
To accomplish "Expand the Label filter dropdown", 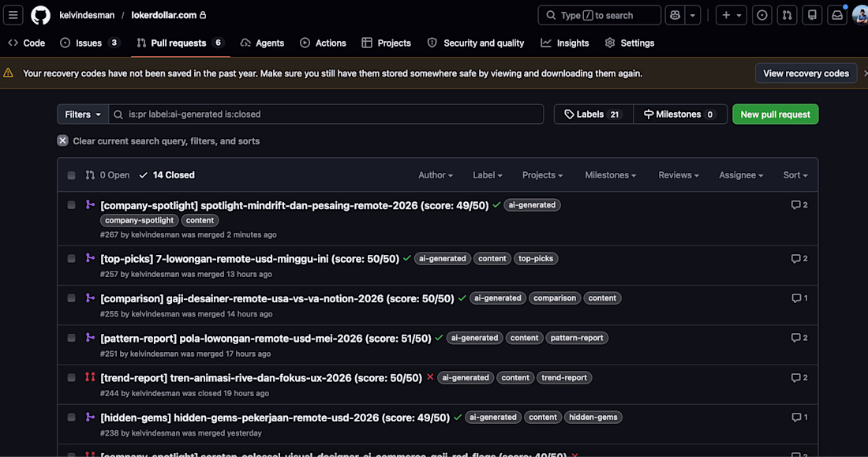I will pyautogui.click(x=488, y=175).
